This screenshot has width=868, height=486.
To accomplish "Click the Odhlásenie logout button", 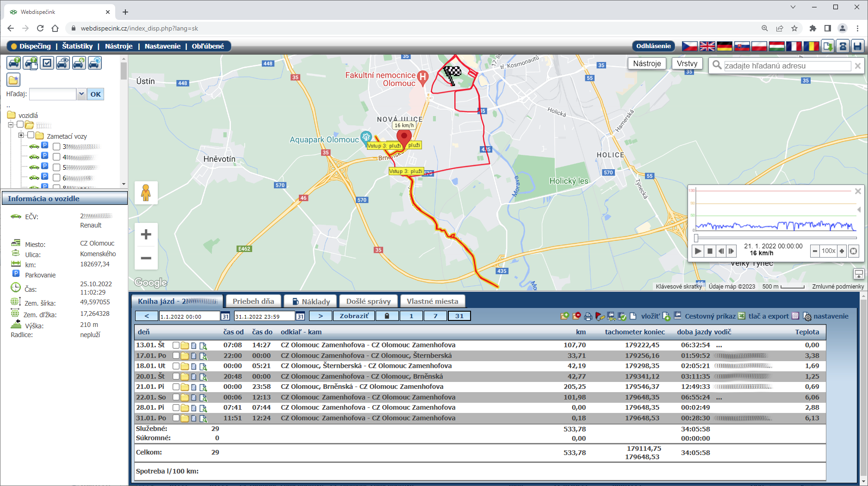I will click(x=653, y=46).
